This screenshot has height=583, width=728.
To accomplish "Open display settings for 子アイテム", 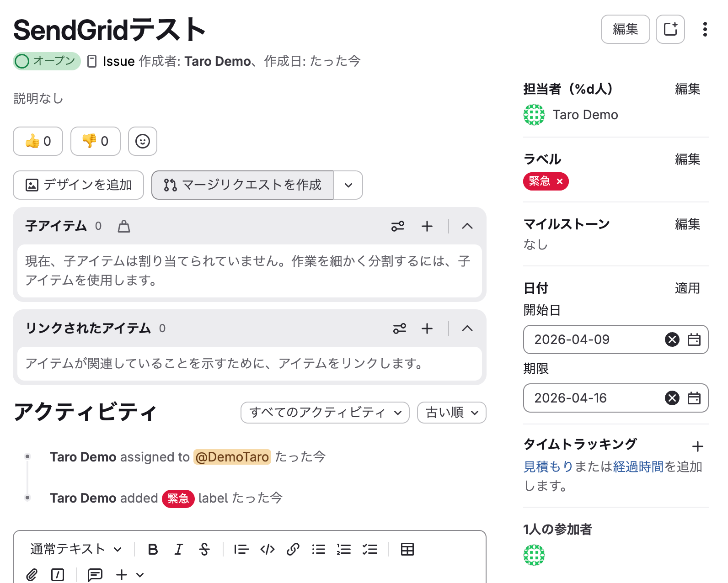I will pyautogui.click(x=398, y=226).
